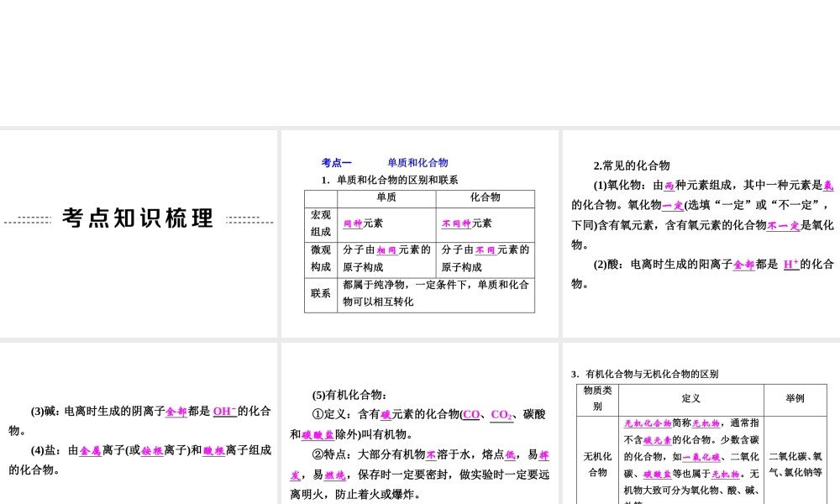Click the definition cell starting 无机化合物简称无机物
Viewport: 840px width, 504px height.
tap(691, 460)
